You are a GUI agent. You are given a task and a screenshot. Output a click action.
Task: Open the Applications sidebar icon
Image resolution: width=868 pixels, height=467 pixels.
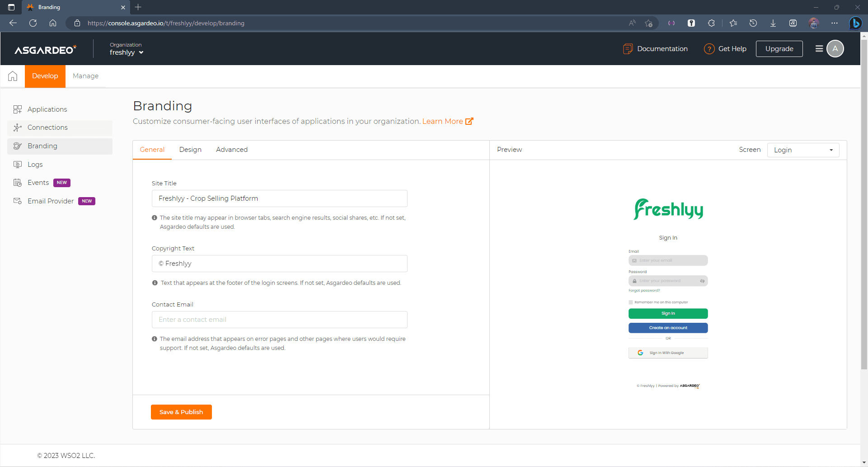click(18, 109)
